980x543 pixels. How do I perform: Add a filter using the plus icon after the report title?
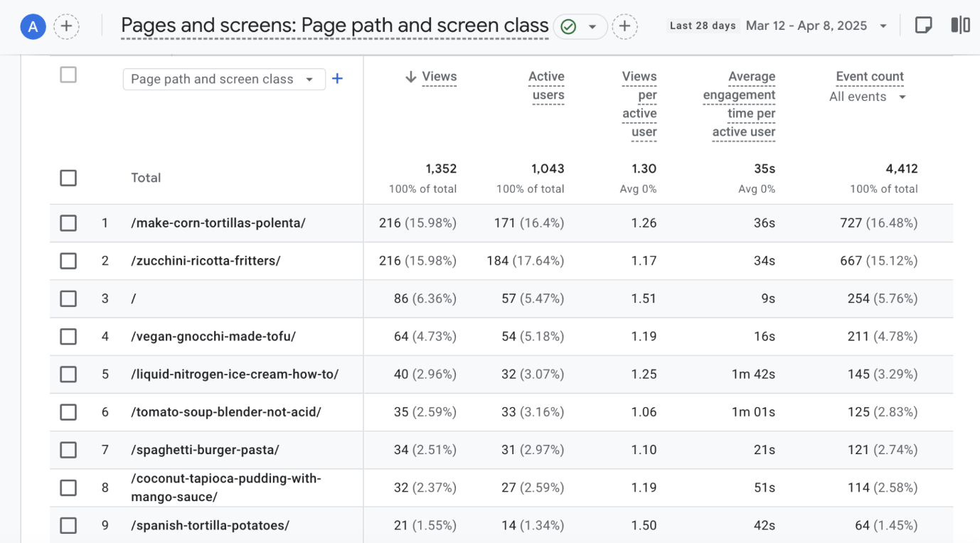coord(624,27)
